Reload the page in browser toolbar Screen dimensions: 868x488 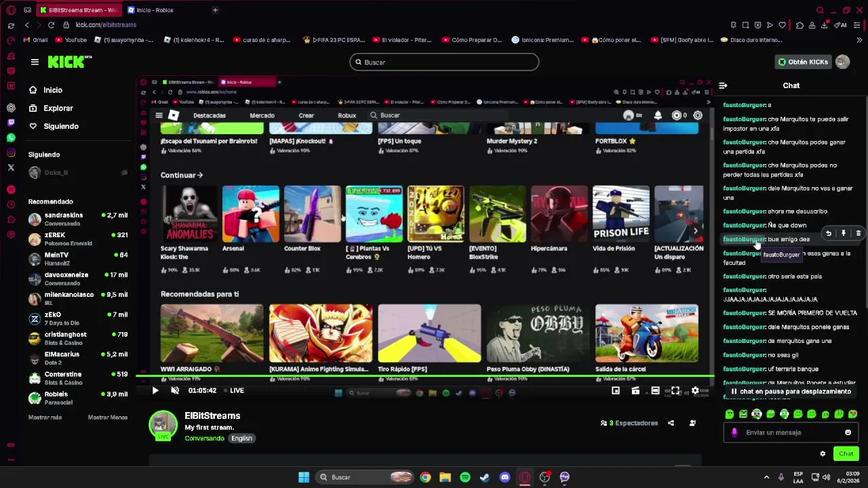pos(51,25)
